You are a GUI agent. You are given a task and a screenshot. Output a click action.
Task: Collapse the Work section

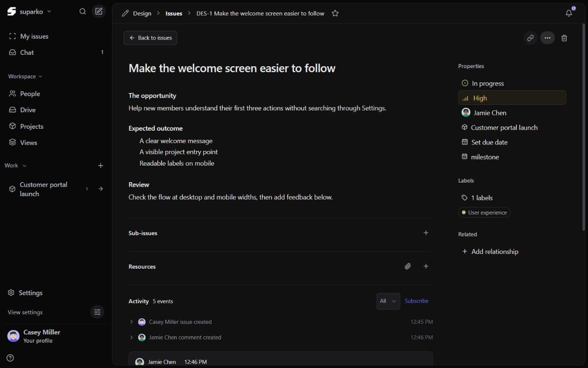16,166
